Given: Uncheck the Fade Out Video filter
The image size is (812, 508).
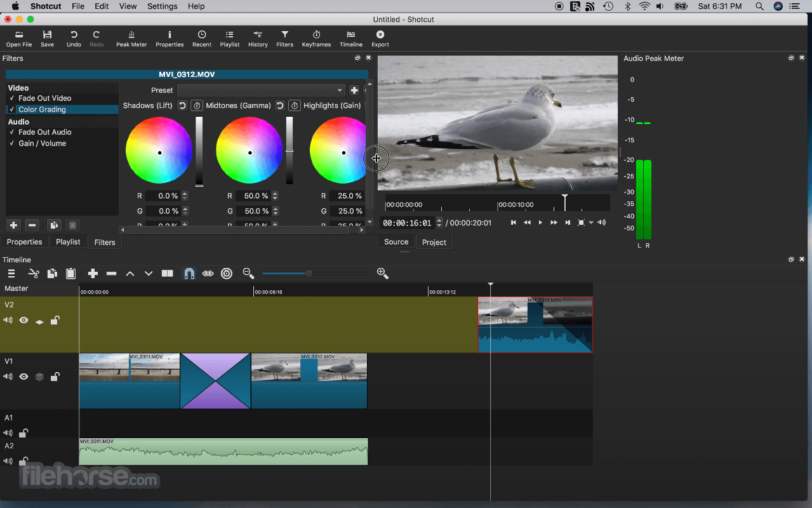Looking at the screenshot, I should coord(12,98).
